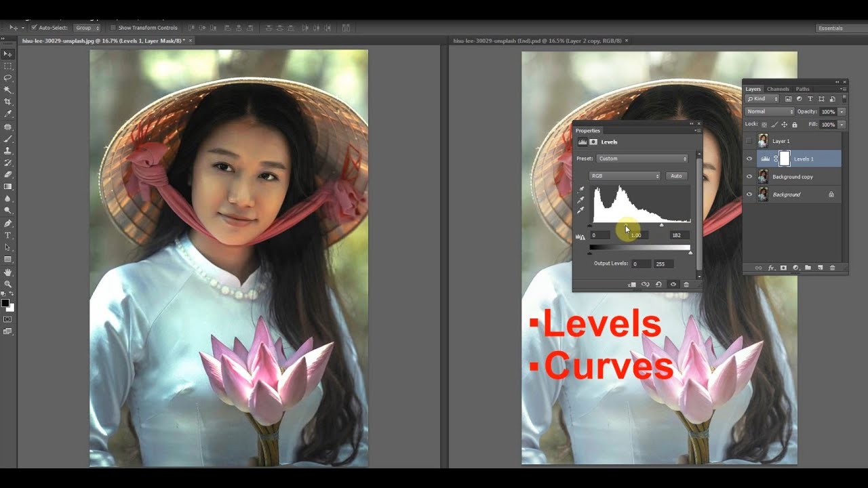This screenshot has height=488, width=868.
Task: Click the layer mask icon in Properties header
Action: click(593, 142)
